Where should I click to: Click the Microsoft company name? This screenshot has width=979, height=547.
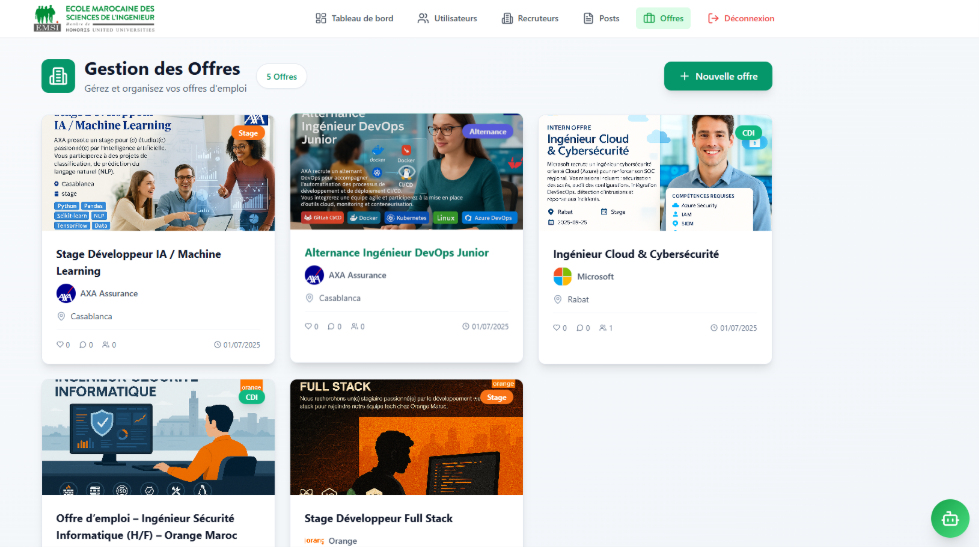[595, 276]
